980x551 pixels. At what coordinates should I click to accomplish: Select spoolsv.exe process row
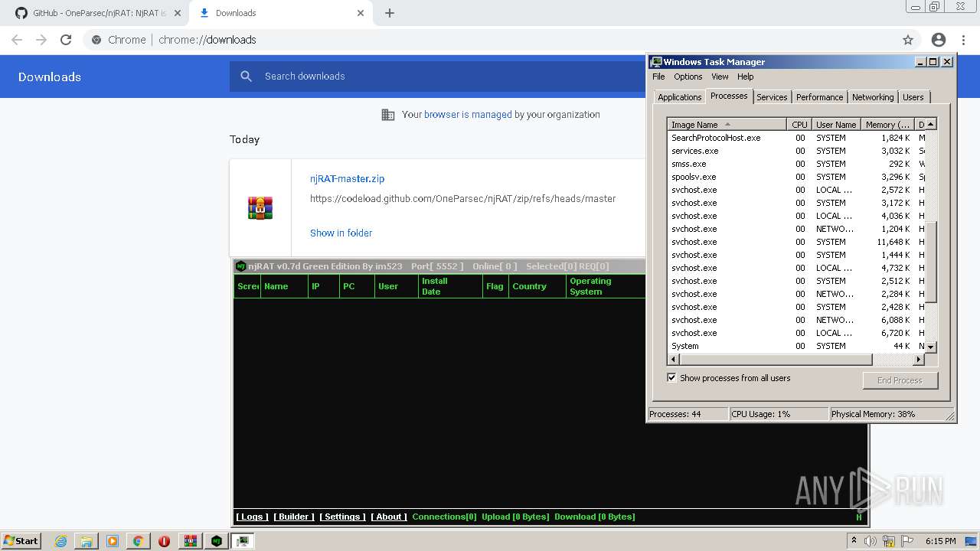pyautogui.click(x=796, y=177)
